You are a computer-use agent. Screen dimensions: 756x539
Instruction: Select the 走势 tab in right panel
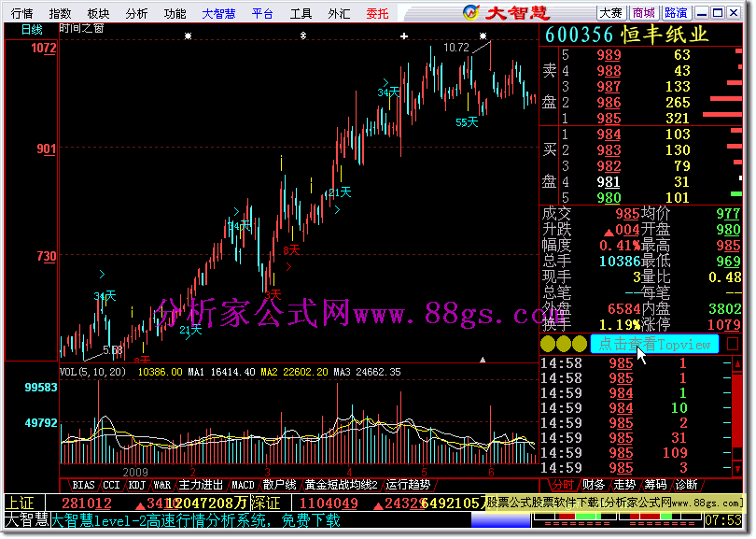(624, 485)
